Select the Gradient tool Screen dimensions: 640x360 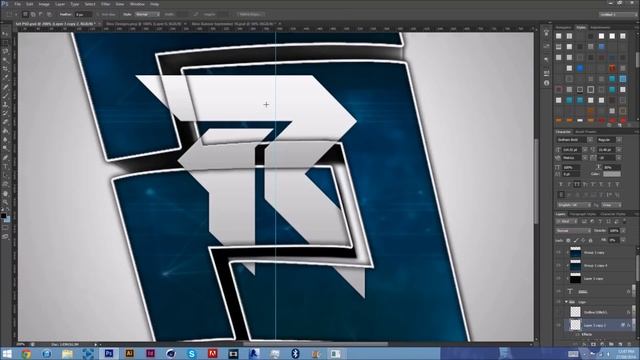click(5, 131)
